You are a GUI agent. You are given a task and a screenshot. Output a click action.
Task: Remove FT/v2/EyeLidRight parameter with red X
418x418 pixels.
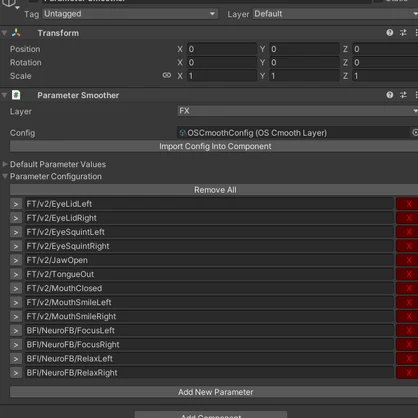(407, 218)
